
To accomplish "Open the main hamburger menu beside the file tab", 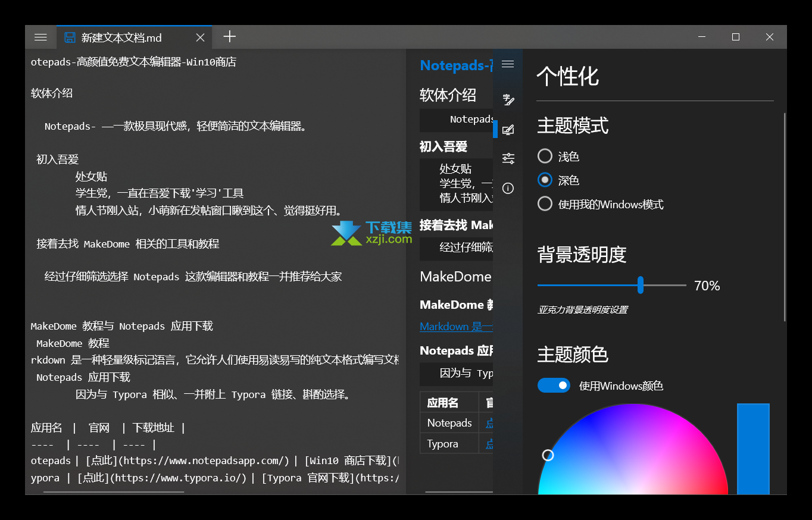I will click(40, 37).
